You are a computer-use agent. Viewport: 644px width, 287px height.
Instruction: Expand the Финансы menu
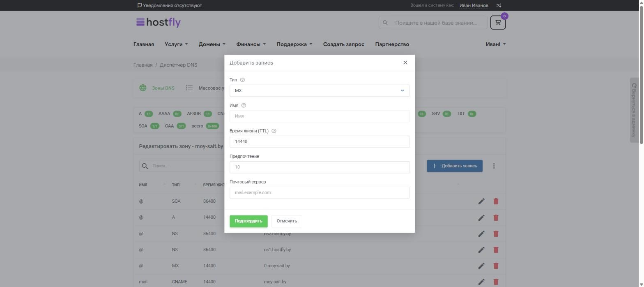pos(251,44)
